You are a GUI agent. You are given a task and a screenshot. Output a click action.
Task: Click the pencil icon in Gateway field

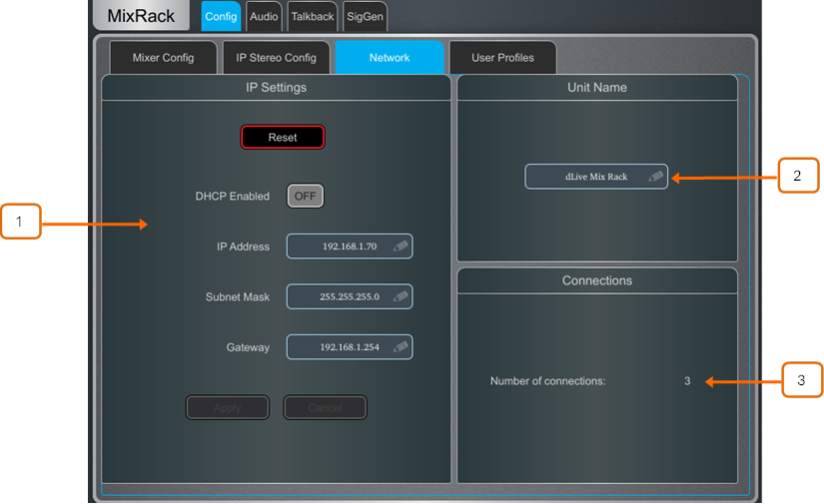point(401,347)
